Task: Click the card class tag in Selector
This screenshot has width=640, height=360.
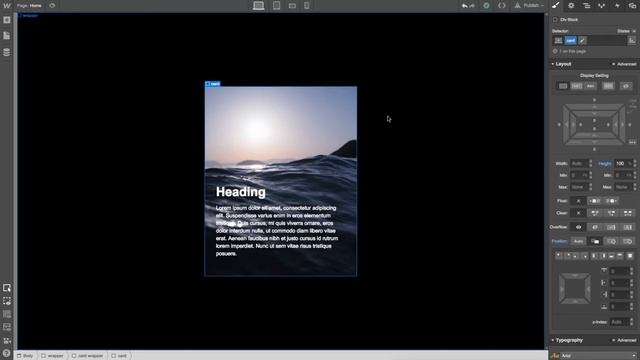Action: [571, 40]
